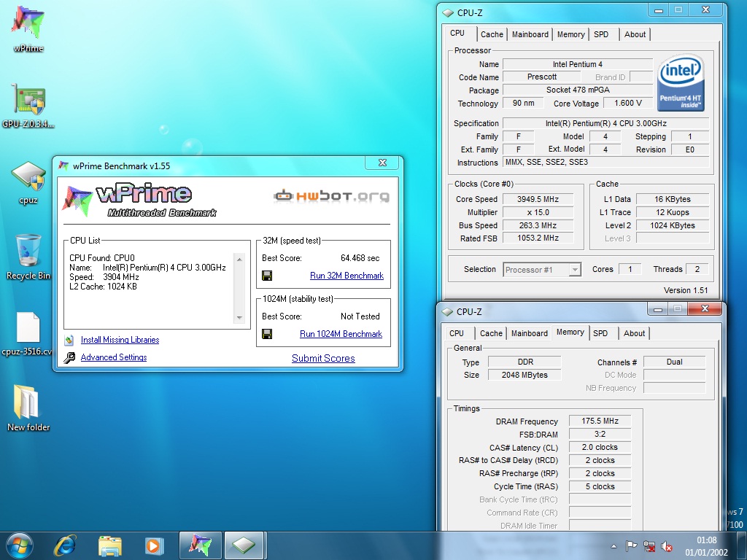747x560 pixels.
Task: Click the Size 2048 MBytes field
Action: [x=525, y=375]
